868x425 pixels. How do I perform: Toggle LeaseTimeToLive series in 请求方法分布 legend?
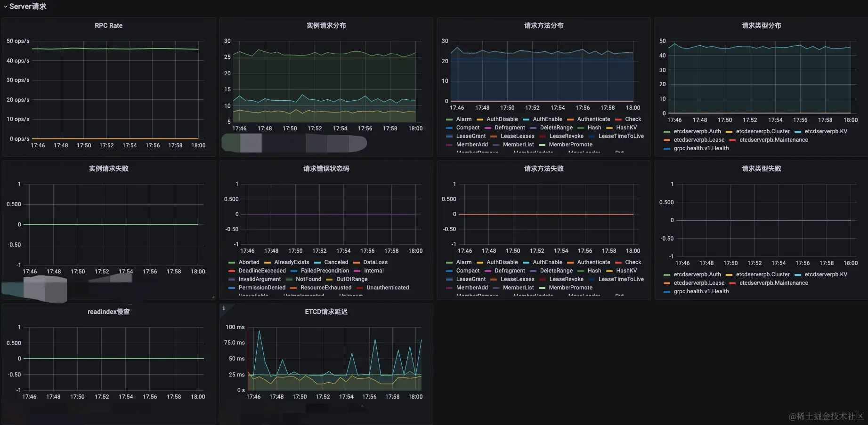pos(621,136)
